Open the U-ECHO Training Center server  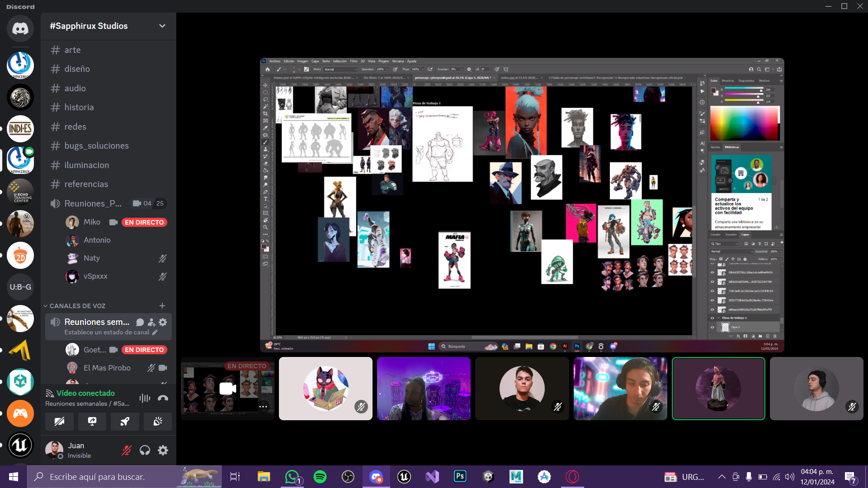[x=20, y=192]
